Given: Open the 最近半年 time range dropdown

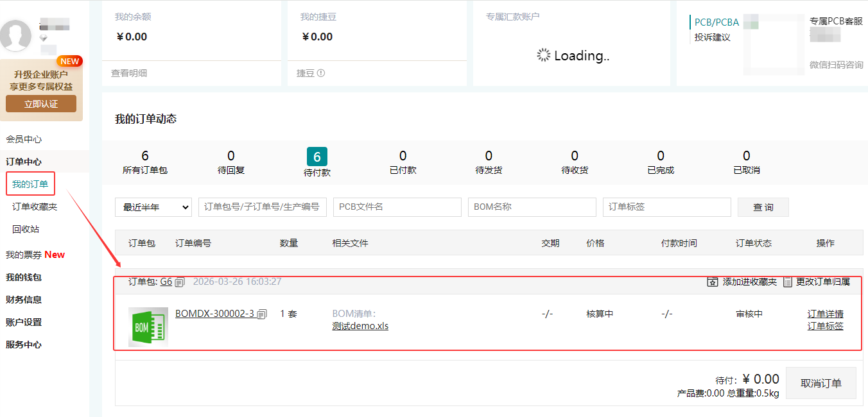Looking at the screenshot, I should pos(153,207).
